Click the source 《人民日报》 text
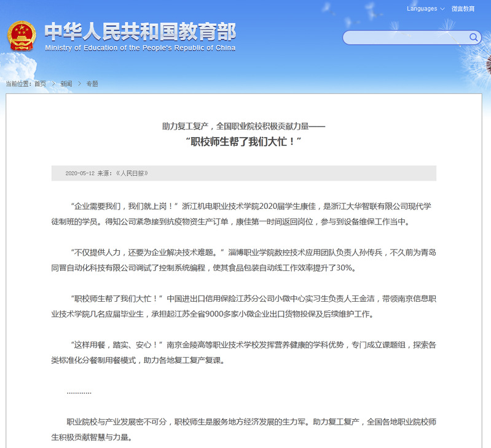The height and width of the screenshot is (448, 491). coord(132,173)
